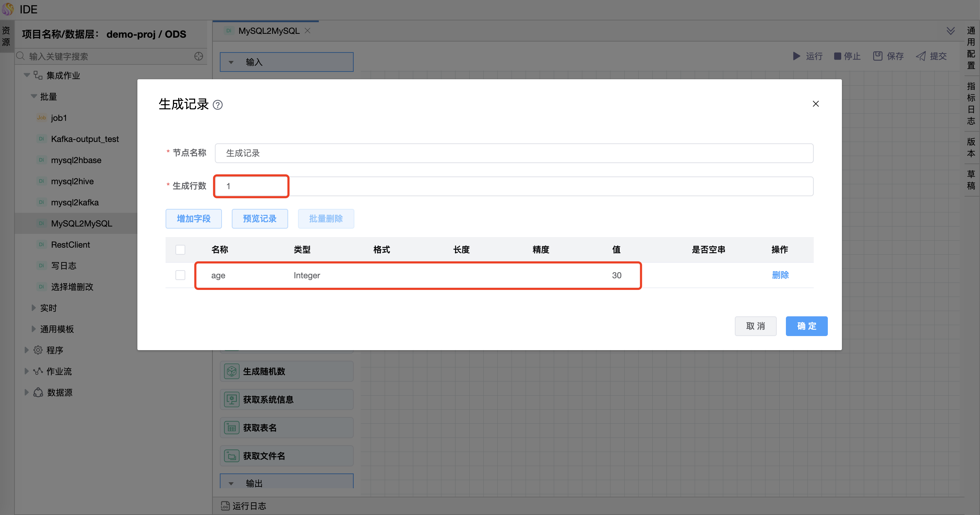Collapse the 输入 component section
The image size is (980, 515).
[231, 62]
